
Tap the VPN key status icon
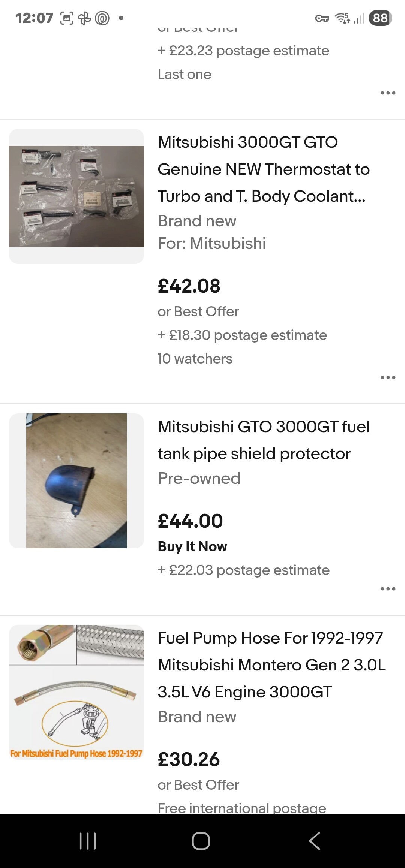(322, 18)
